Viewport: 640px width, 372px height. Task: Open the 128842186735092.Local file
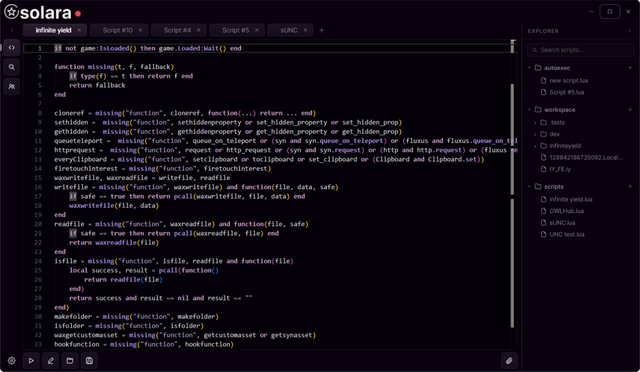pyautogui.click(x=586, y=157)
